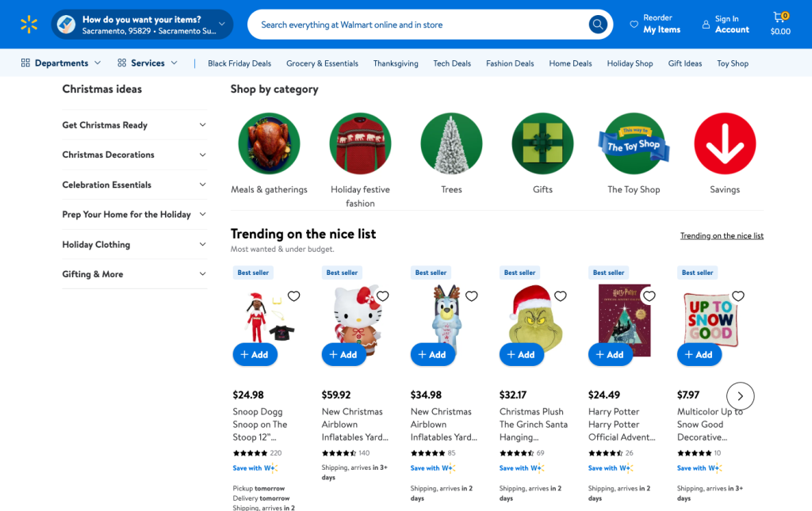This screenshot has height=511, width=812.
Task: Click the Sign In person icon
Action: (x=706, y=25)
